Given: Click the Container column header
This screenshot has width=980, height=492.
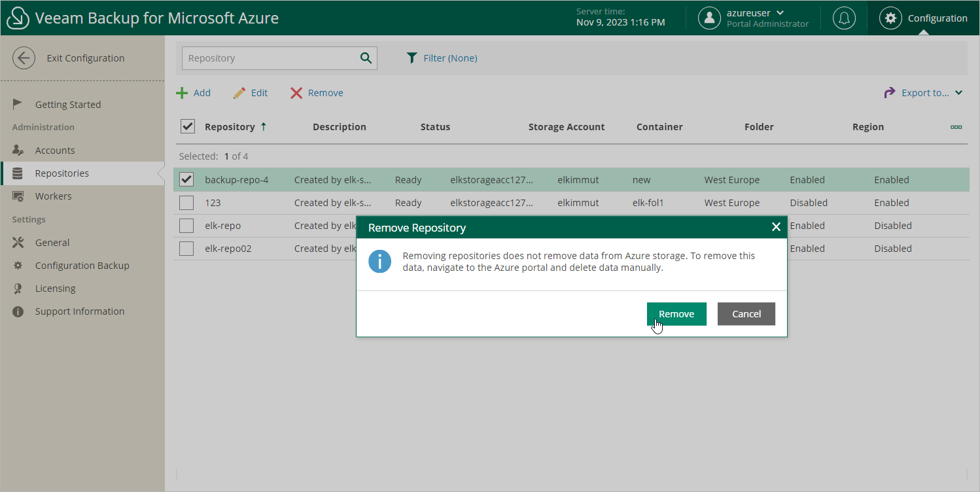Looking at the screenshot, I should (659, 127).
